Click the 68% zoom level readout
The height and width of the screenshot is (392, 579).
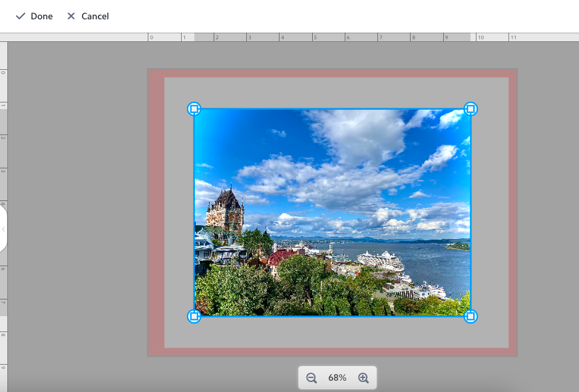(337, 378)
